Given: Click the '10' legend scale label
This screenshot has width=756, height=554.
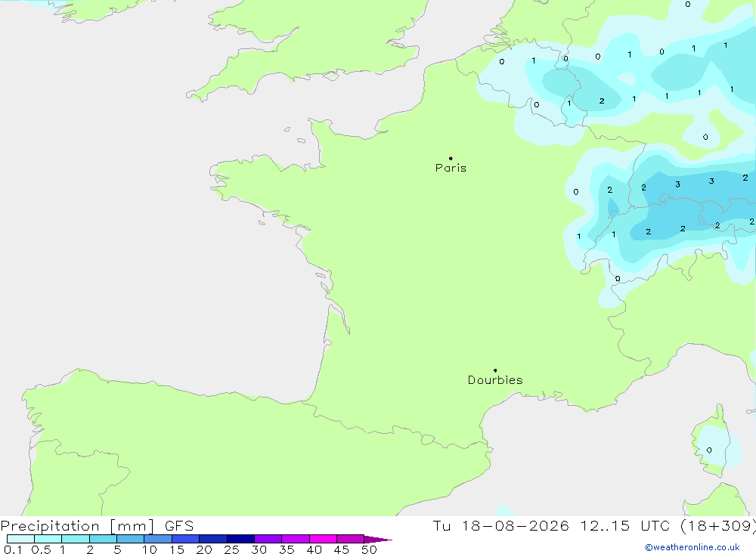Looking at the screenshot, I should point(150,549).
